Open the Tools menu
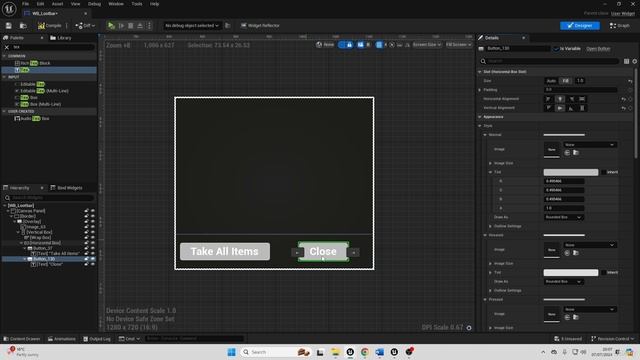Image resolution: width=640 pixels, height=360 pixels. 137,4
